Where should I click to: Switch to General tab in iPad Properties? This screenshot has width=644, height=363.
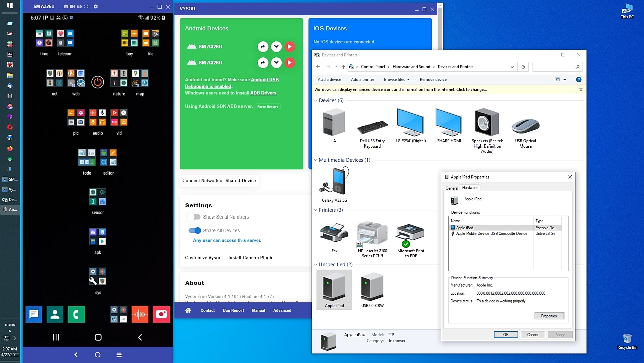(x=452, y=188)
